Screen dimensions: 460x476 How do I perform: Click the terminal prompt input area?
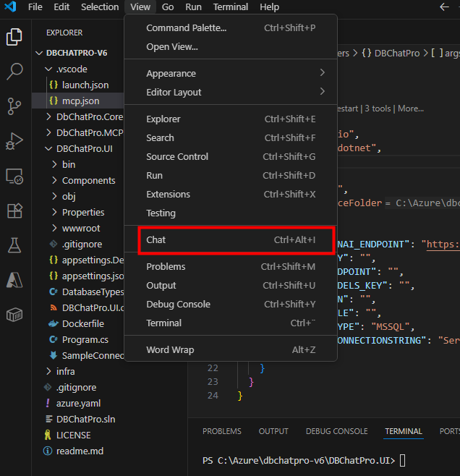tap(402, 461)
